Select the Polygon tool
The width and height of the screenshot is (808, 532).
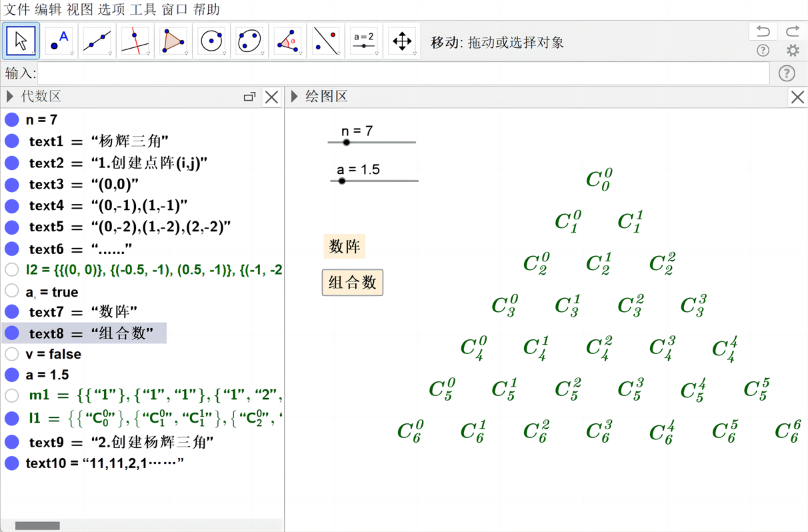[173, 41]
